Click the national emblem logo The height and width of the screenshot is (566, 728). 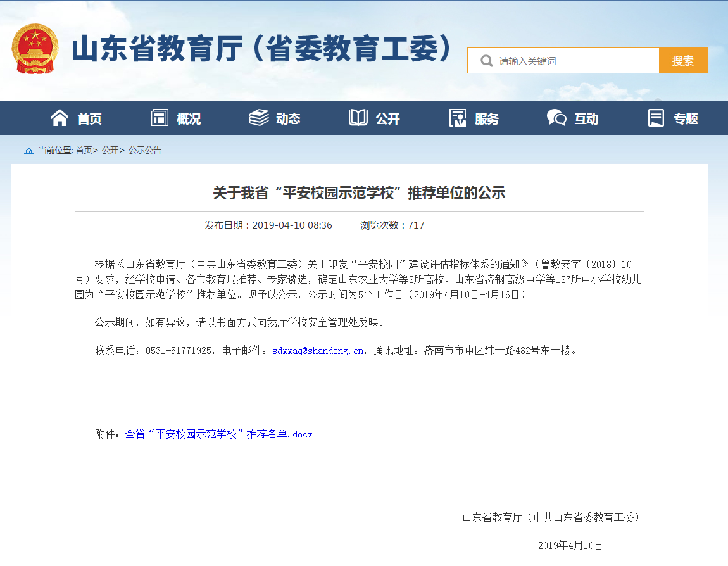(35, 49)
